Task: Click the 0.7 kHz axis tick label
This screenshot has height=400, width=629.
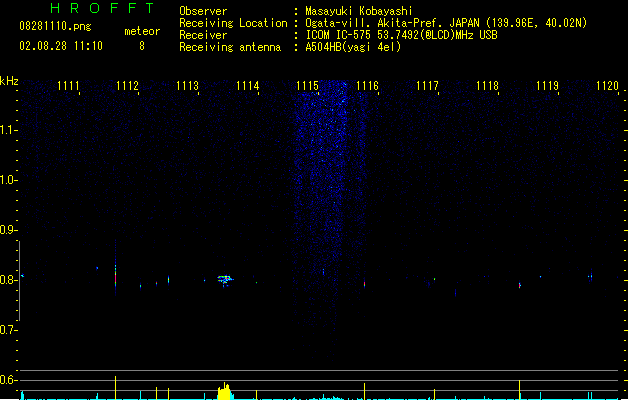Action: click(x=8, y=330)
